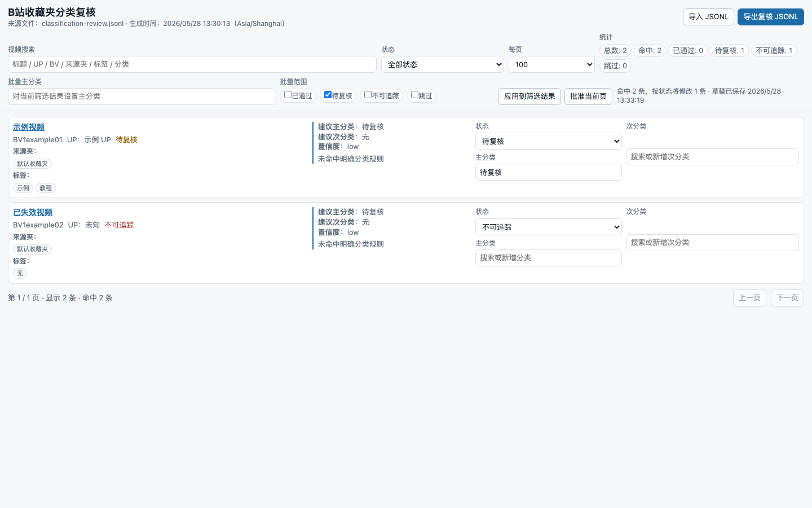Click empty 主分类 field of 已失效视频
This screenshot has height=508, width=812.
549,258
